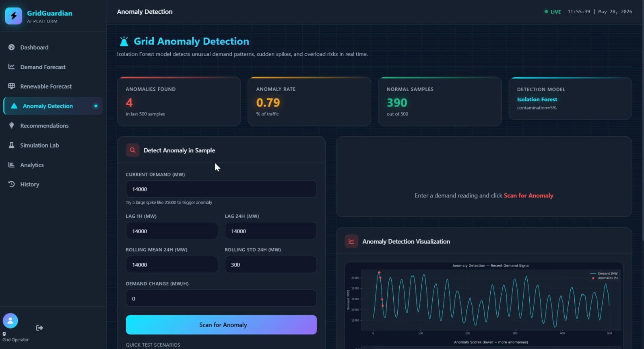Image resolution: width=644 pixels, height=349 pixels.
Task: Click the 'contamination=5%' text
Action: point(537,108)
